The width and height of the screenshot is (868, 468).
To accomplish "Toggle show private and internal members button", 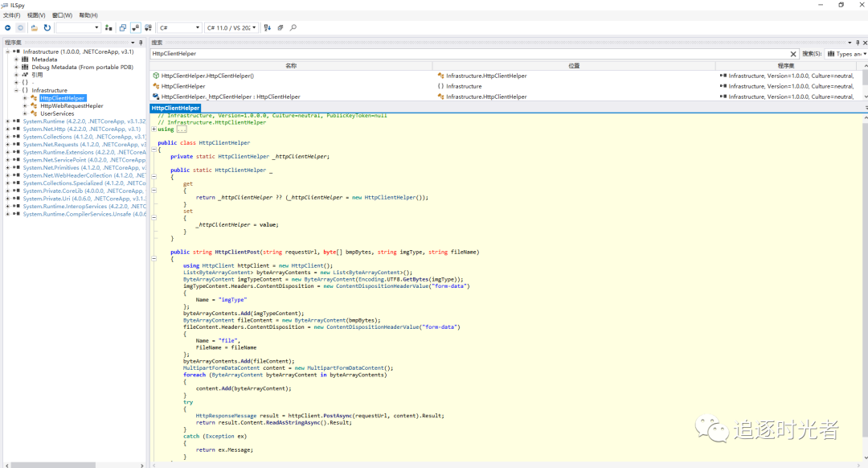I will pyautogui.click(x=135, y=27).
